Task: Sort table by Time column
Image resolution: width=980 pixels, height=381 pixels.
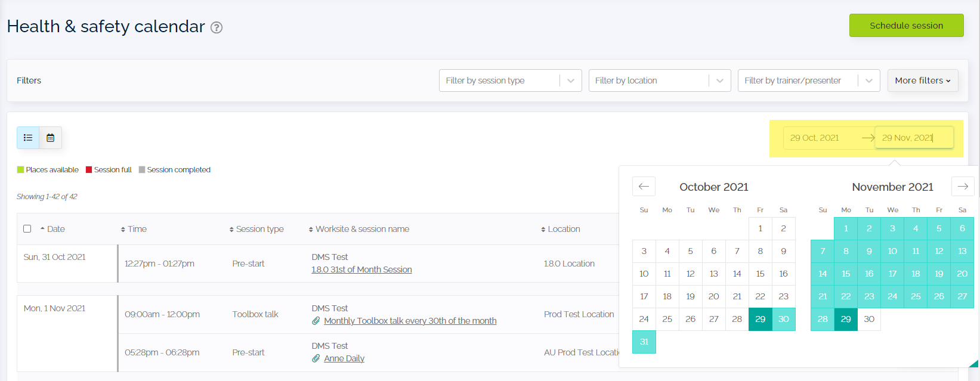Action: click(134, 229)
